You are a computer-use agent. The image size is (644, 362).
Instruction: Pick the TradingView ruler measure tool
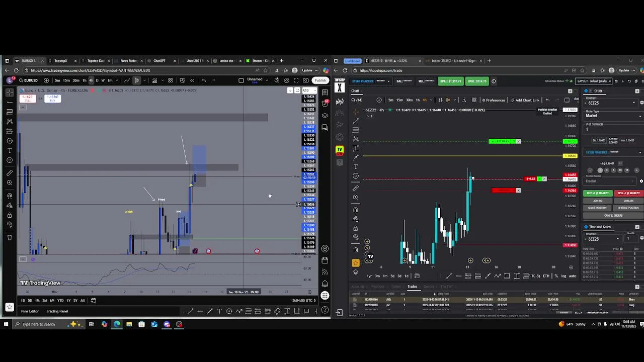[x=10, y=172]
